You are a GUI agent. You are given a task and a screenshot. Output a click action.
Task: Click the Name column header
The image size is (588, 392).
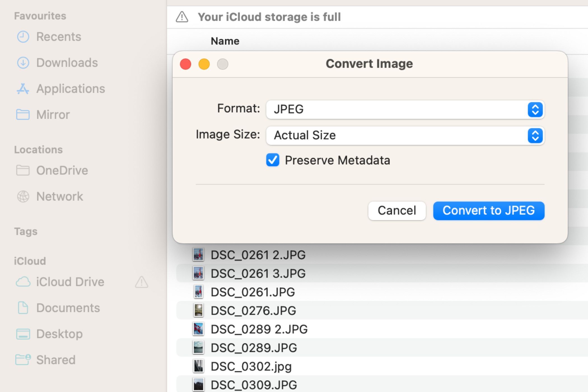pyautogui.click(x=225, y=41)
